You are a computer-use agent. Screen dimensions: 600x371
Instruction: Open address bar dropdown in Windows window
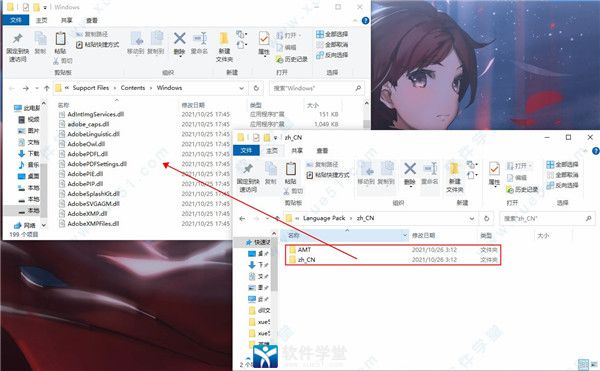[241, 88]
